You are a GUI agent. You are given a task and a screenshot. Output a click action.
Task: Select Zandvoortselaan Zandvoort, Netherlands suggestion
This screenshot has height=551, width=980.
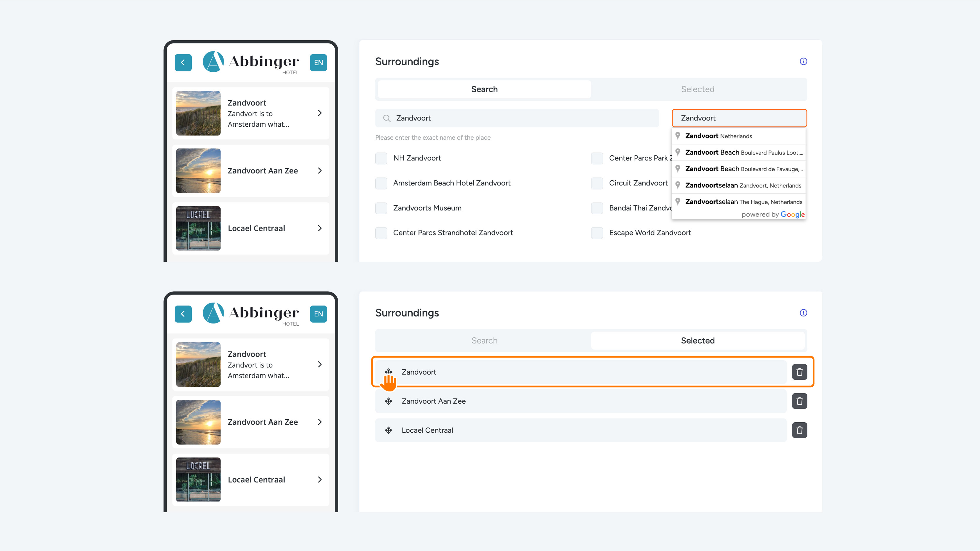(x=739, y=185)
